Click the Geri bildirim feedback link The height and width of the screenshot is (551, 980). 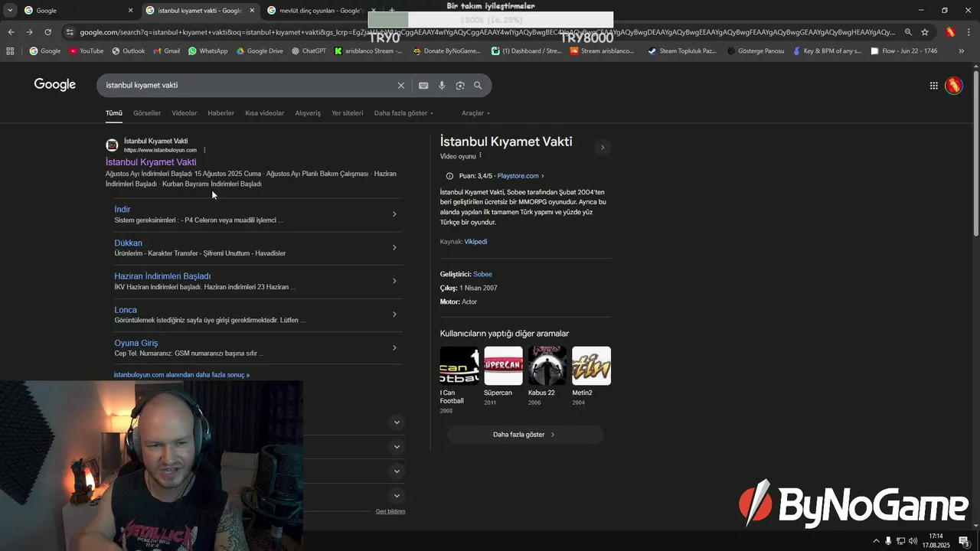coord(390,511)
